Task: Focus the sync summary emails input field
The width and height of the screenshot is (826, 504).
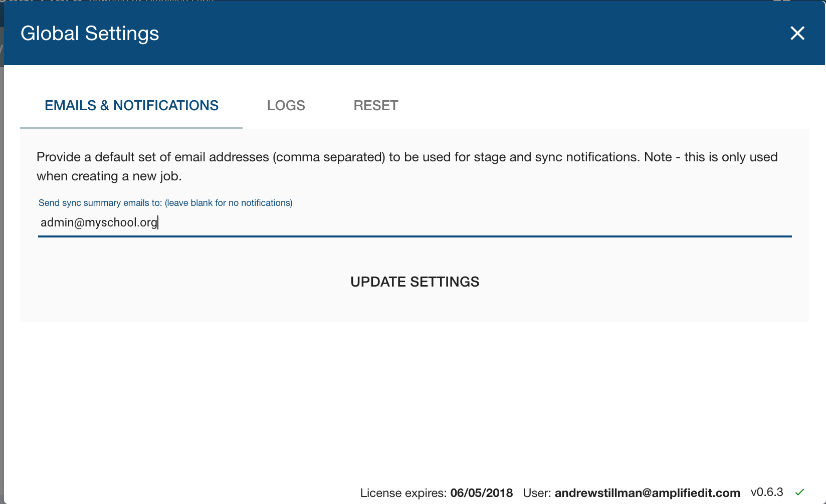Action: (451, 223)
